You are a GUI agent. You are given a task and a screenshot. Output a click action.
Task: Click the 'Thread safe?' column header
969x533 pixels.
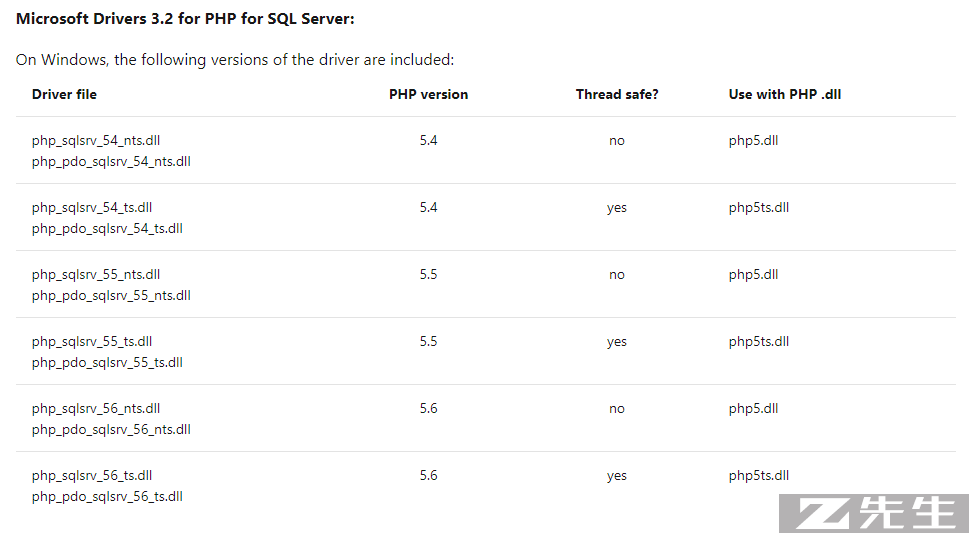point(617,95)
